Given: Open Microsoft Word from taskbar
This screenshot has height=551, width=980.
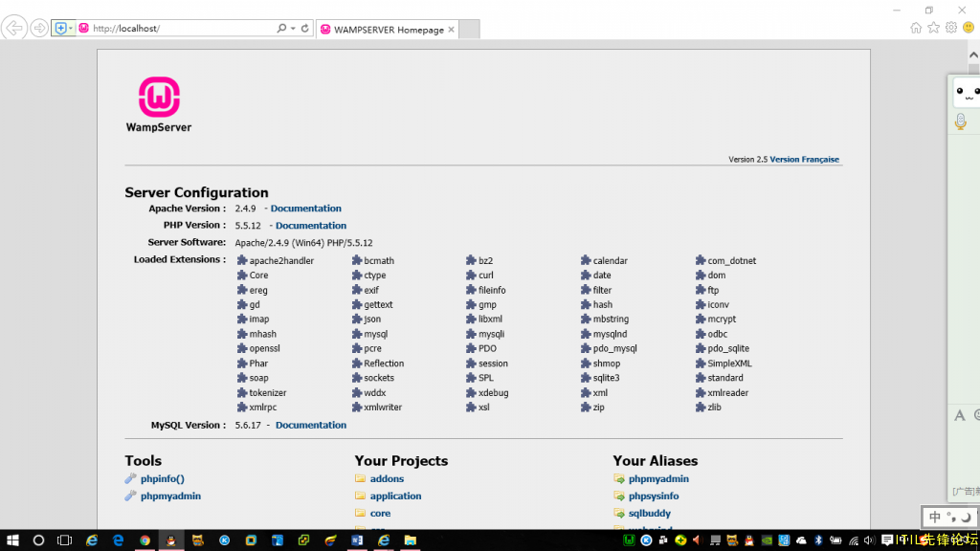Looking at the screenshot, I should 357,540.
